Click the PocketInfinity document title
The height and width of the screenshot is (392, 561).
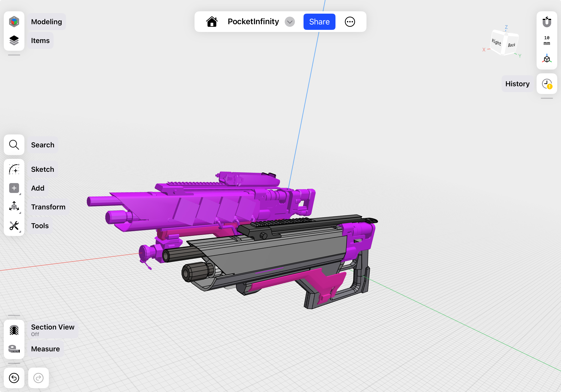253,22
